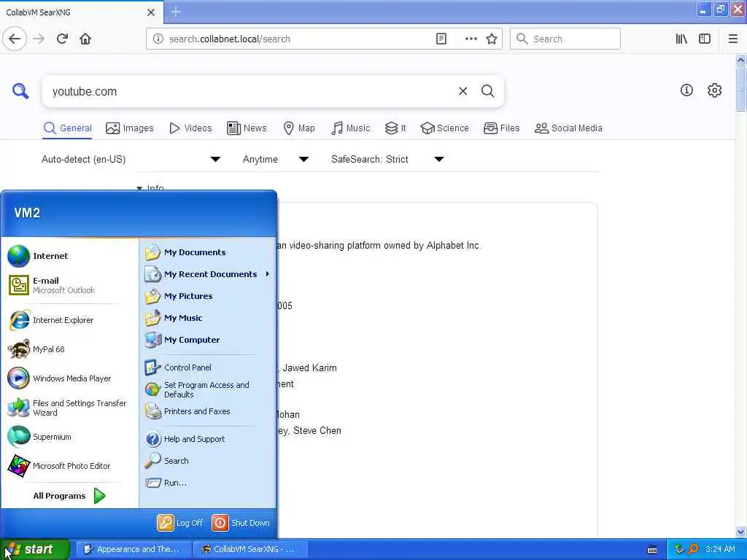The image size is (747, 560).
Task: Launch MyPal 68 browser
Action: 68,349
